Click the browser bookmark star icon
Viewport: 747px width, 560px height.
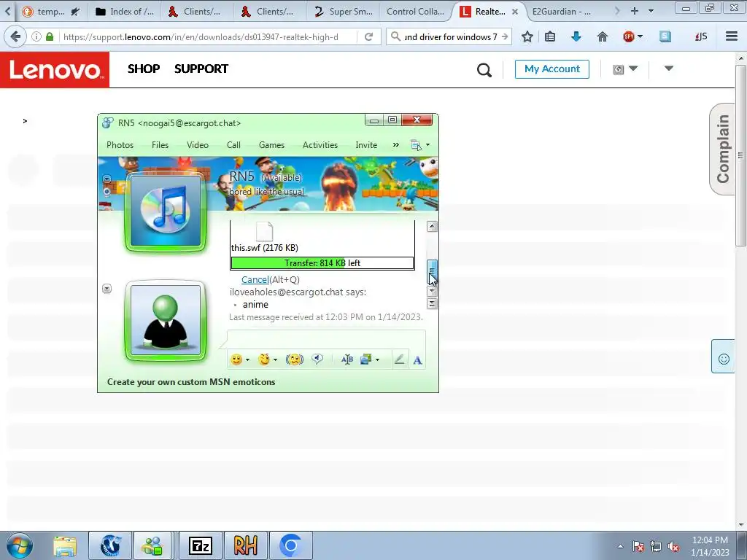527,36
